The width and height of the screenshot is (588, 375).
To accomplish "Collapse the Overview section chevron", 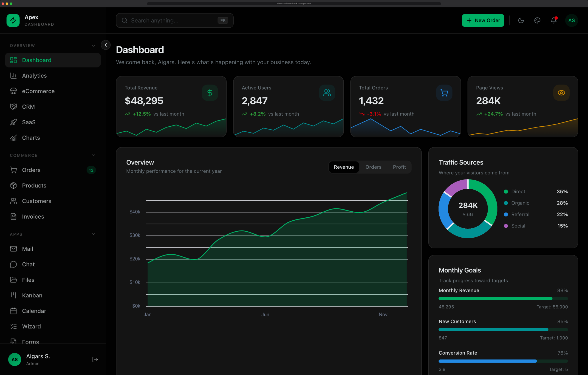I will point(93,46).
